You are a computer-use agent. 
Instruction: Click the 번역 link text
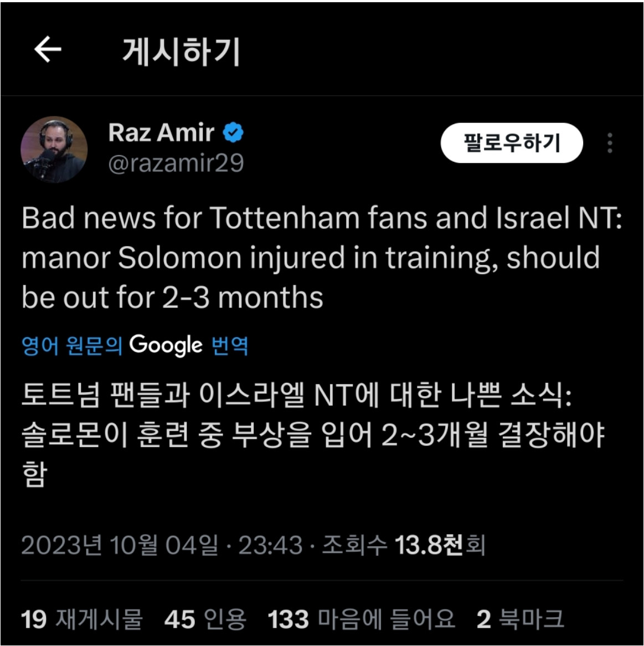230,345
